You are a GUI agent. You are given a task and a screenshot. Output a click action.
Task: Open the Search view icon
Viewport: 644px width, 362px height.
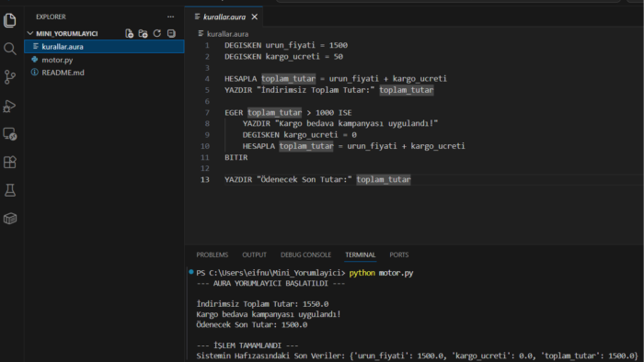tap(10, 49)
